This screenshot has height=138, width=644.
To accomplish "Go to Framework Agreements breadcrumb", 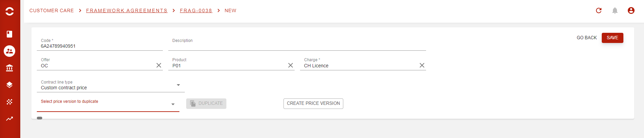I will coord(127,10).
